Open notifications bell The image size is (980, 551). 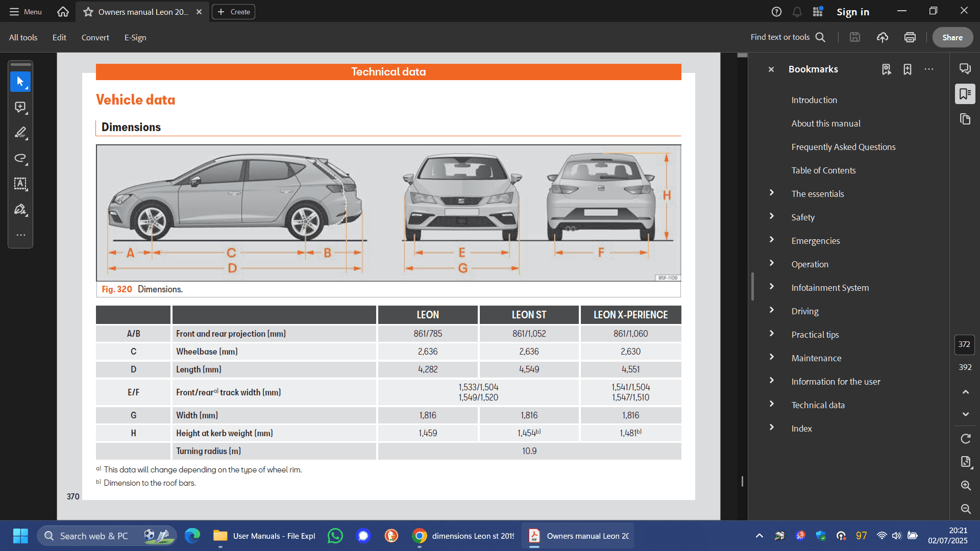pos(797,12)
